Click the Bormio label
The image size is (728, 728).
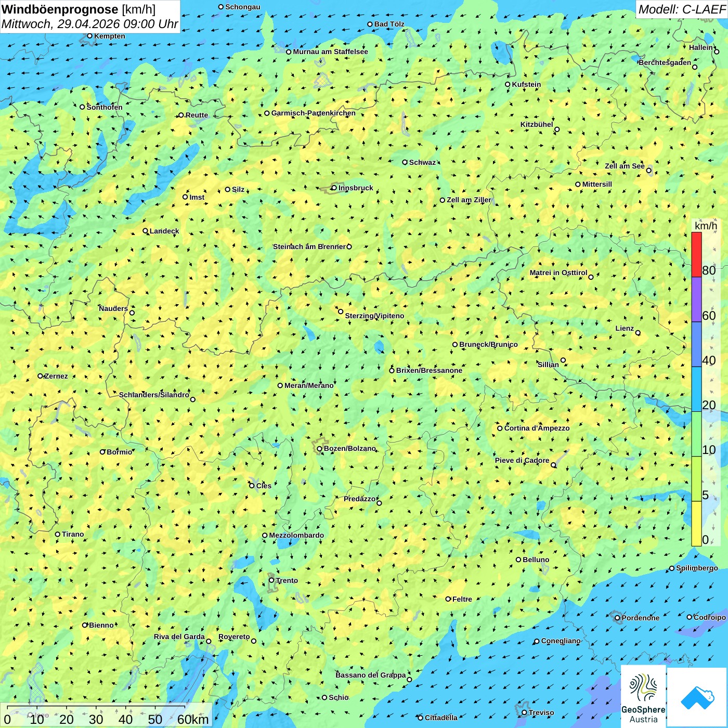pyautogui.click(x=119, y=452)
